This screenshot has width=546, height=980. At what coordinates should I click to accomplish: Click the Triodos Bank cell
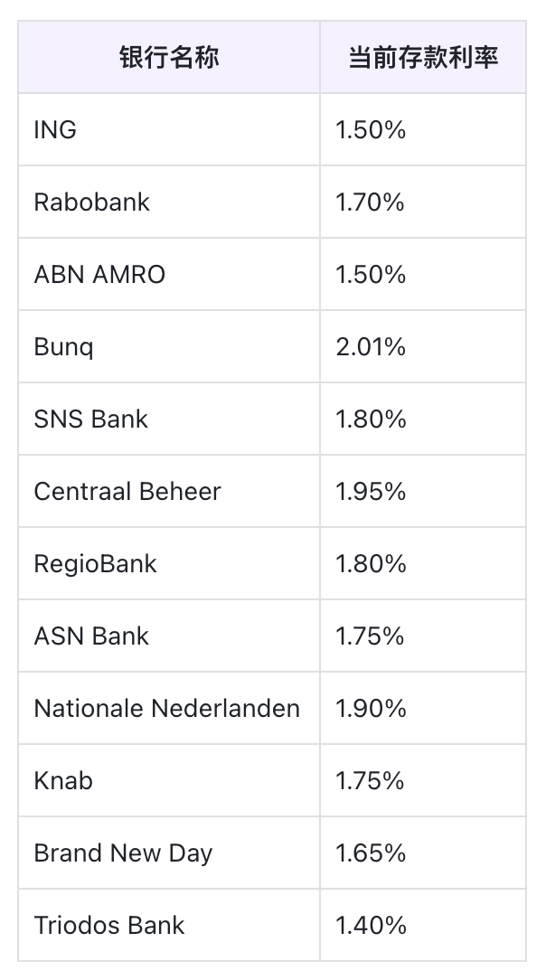pyautogui.click(x=109, y=926)
